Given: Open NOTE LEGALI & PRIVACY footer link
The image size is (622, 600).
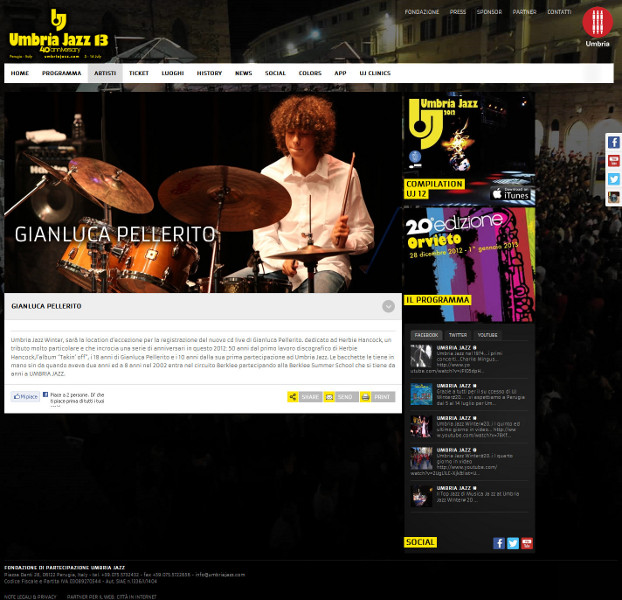Looking at the screenshot, I should [x=30, y=597].
